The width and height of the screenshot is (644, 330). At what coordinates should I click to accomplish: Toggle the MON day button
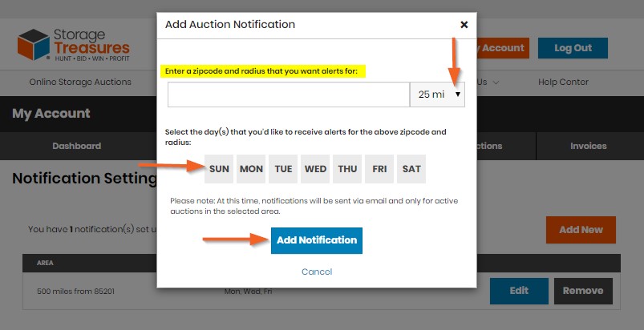251,169
